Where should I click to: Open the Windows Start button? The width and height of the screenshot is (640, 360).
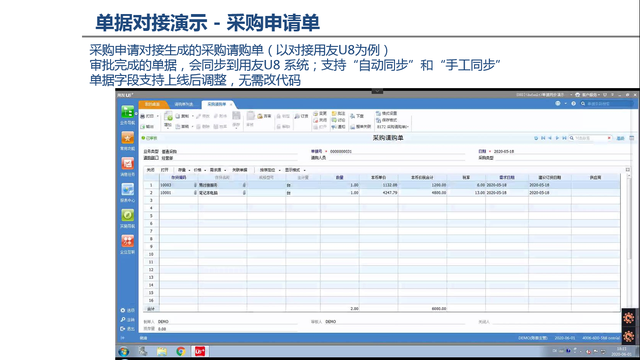point(124,351)
